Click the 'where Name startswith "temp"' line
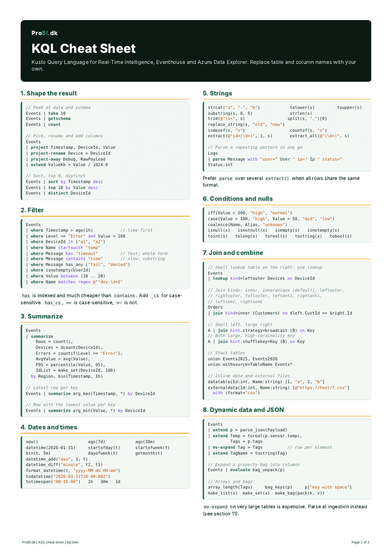The image size is (392, 554). [x=63, y=247]
